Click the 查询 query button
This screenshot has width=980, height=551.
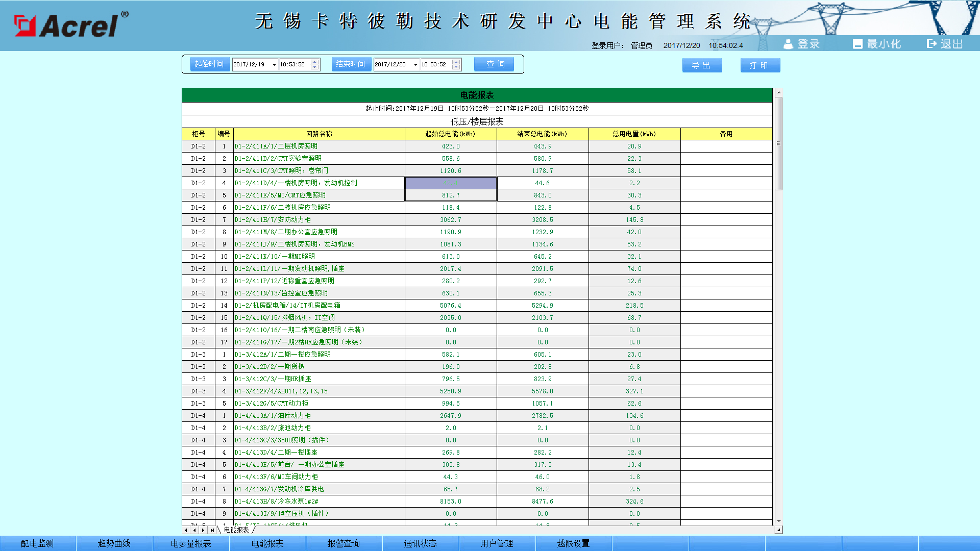click(494, 64)
